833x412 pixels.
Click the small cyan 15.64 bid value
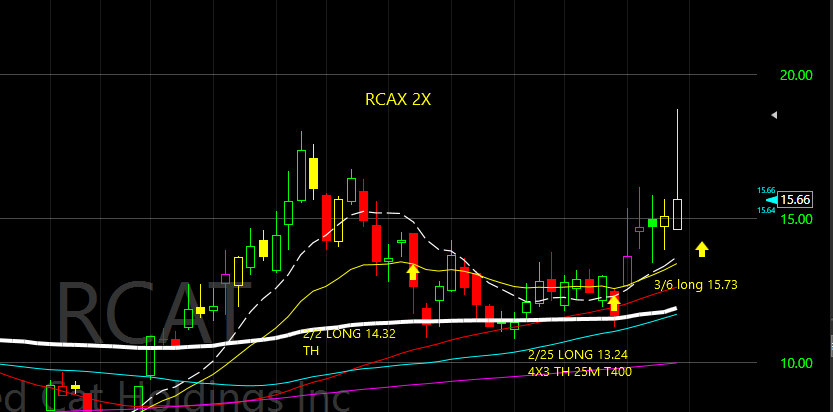coord(767,210)
